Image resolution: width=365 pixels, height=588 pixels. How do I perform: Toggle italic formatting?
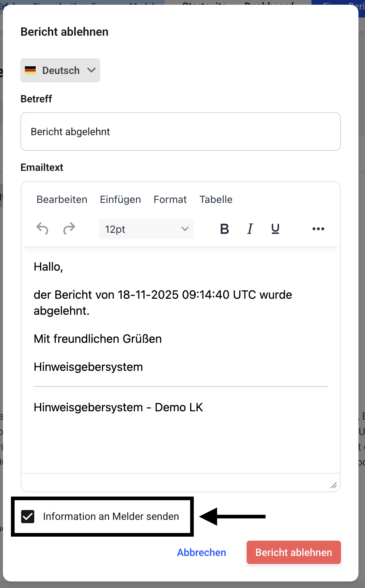point(250,229)
